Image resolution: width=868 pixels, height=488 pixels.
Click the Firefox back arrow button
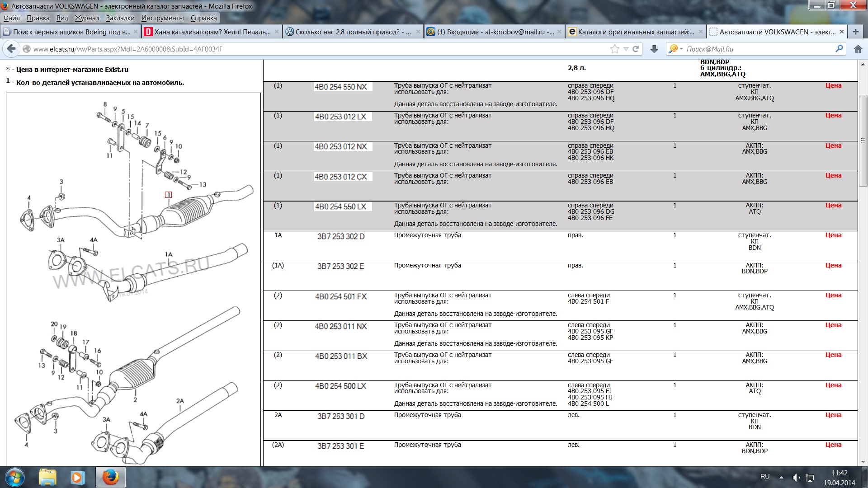pos(11,49)
